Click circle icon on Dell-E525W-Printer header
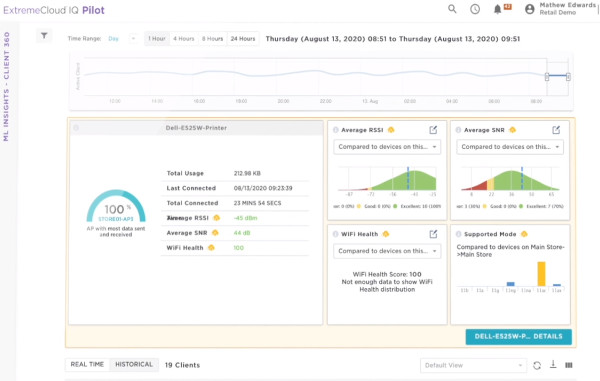Image resolution: width=600 pixels, height=381 pixels. (76, 128)
